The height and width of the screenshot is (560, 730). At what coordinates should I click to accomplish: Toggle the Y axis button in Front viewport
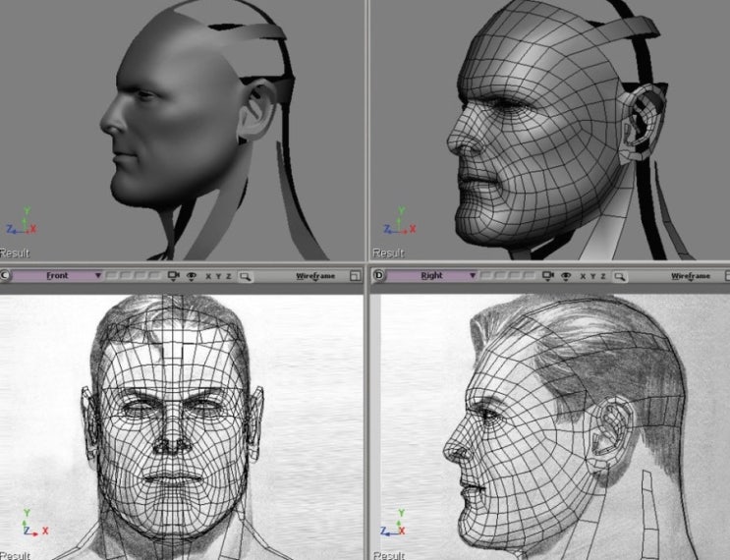(x=219, y=276)
